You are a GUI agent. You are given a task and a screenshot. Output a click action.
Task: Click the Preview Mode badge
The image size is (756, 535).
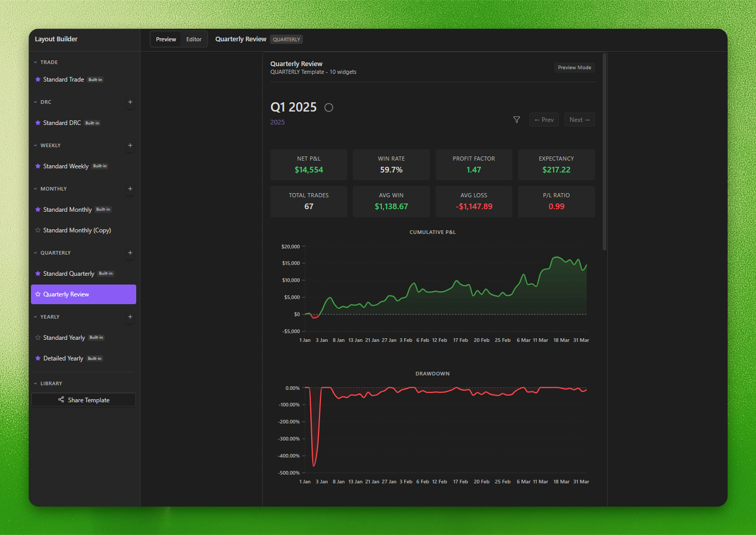pyautogui.click(x=574, y=68)
